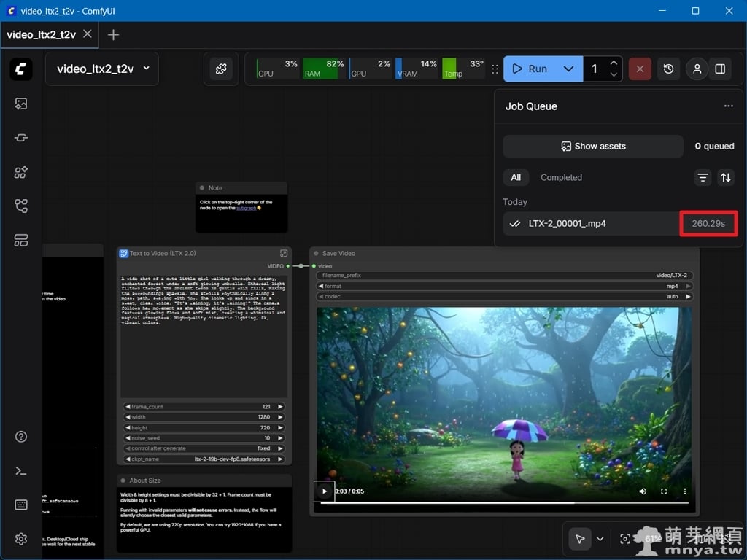Collapse the Note node using its dot
747x560 pixels.
(x=202, y=188)
